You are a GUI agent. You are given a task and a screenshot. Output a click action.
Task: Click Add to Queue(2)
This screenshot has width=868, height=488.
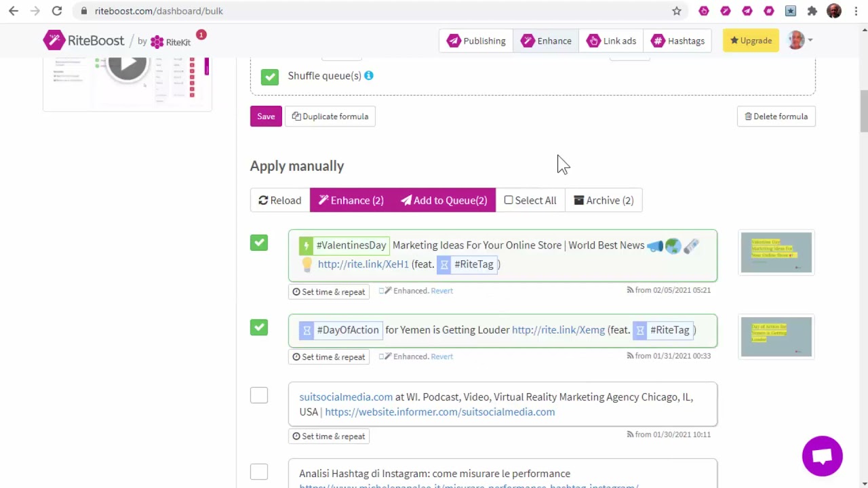(x=444, y=200)
